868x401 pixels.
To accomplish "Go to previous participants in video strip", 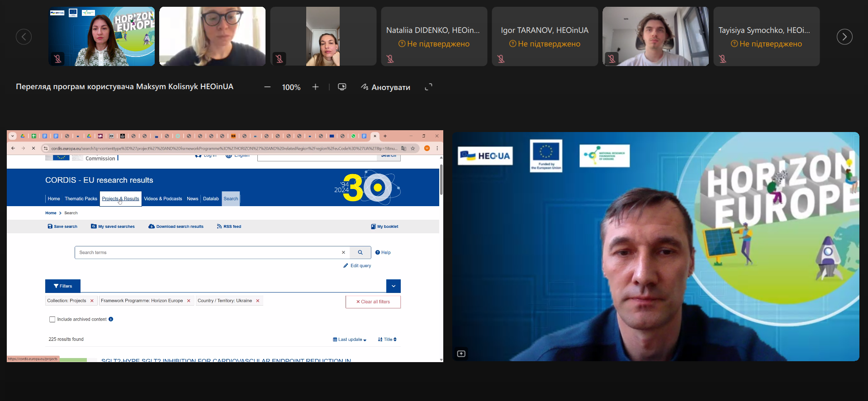I will point(24,37).
